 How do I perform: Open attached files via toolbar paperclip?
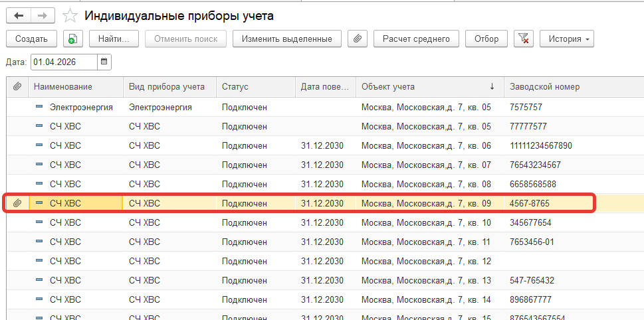click(x=358, y=39)
